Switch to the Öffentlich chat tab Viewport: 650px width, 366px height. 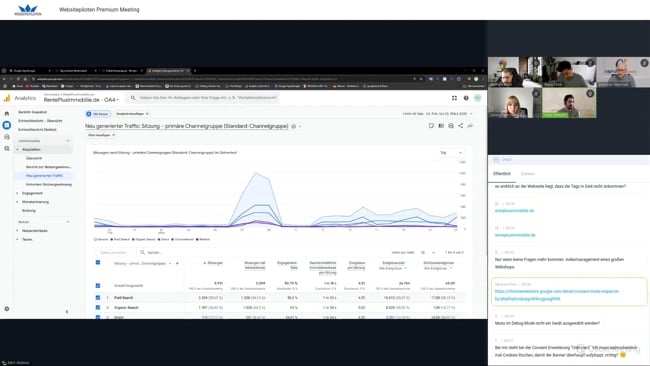coord(502,174)
